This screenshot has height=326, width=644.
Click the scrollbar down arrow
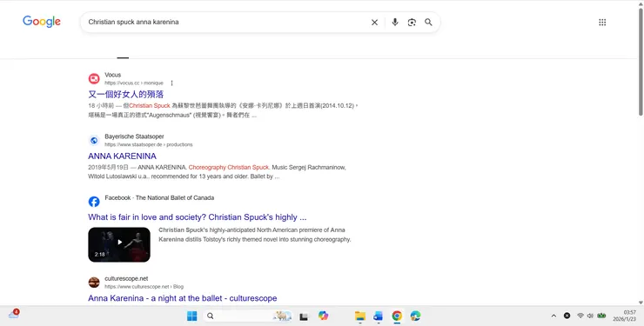tap(641, 303)
